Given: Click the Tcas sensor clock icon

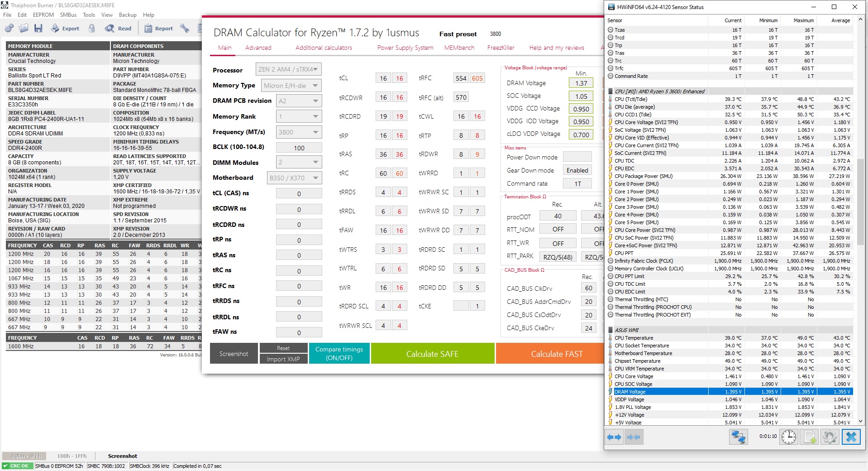Looking at the screenshot, I should pyautogui.click(x=610, y=30).
